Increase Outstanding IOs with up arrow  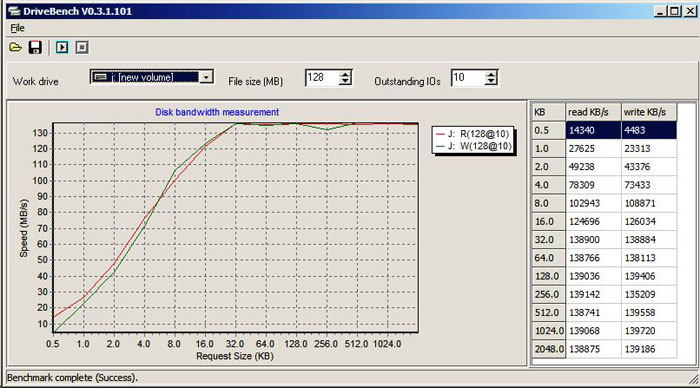(491, 74)
